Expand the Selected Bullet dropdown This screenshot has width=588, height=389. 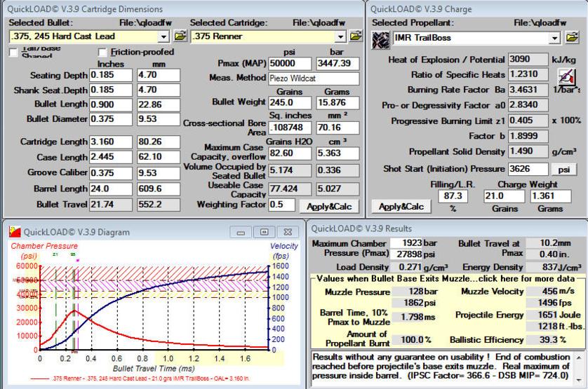(x=164, y=35)
